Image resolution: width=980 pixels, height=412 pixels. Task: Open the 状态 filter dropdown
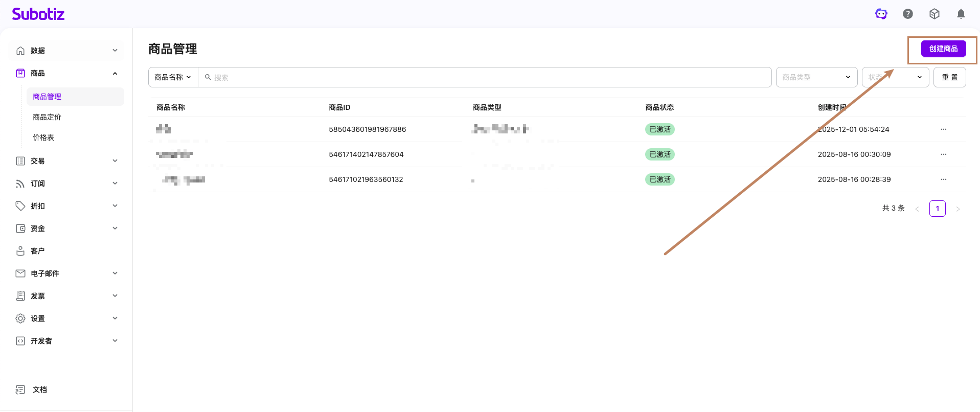[x=895, y=77]
